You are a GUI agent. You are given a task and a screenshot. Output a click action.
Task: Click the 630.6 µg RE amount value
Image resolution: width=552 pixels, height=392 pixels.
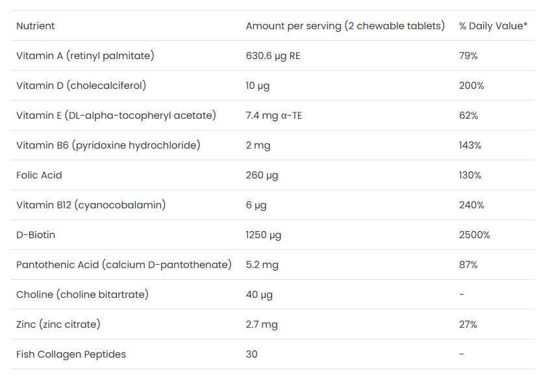(x=273, y=56)
